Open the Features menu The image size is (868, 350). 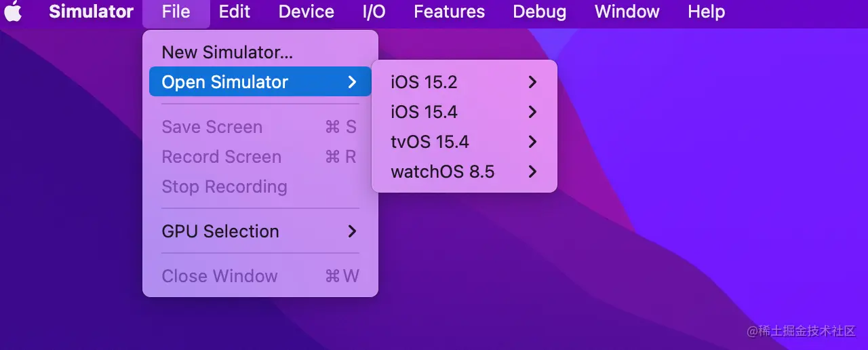450,12
